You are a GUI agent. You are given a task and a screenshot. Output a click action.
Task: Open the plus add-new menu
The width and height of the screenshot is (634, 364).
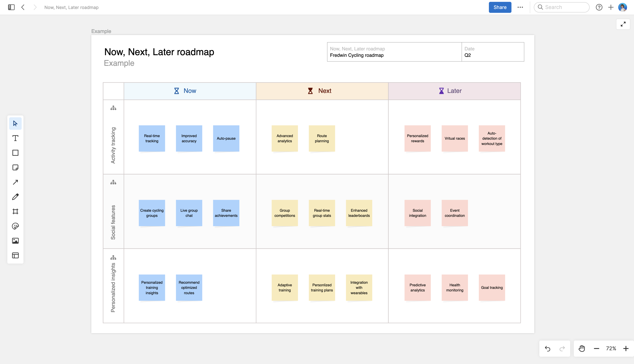click(x=611, y=7)
